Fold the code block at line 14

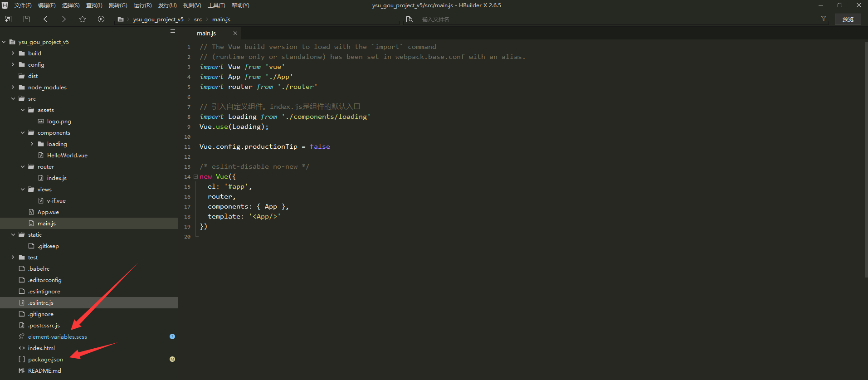pyautogui.click(x=195, y=176)
